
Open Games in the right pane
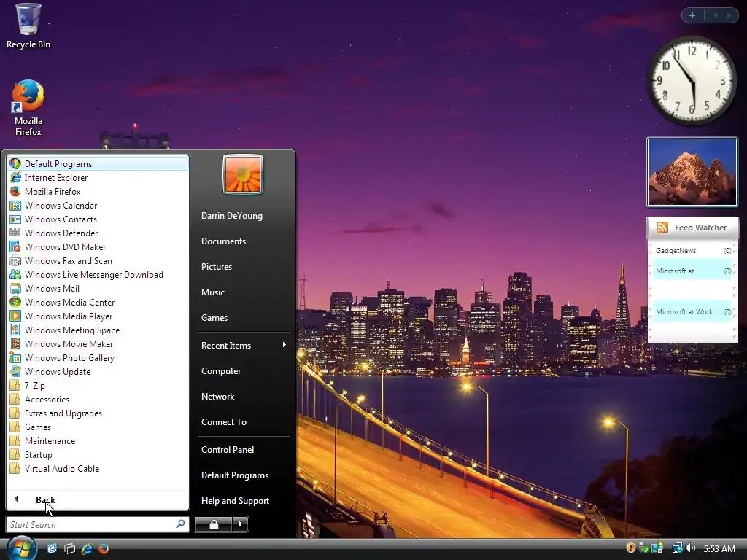point(243,318)
